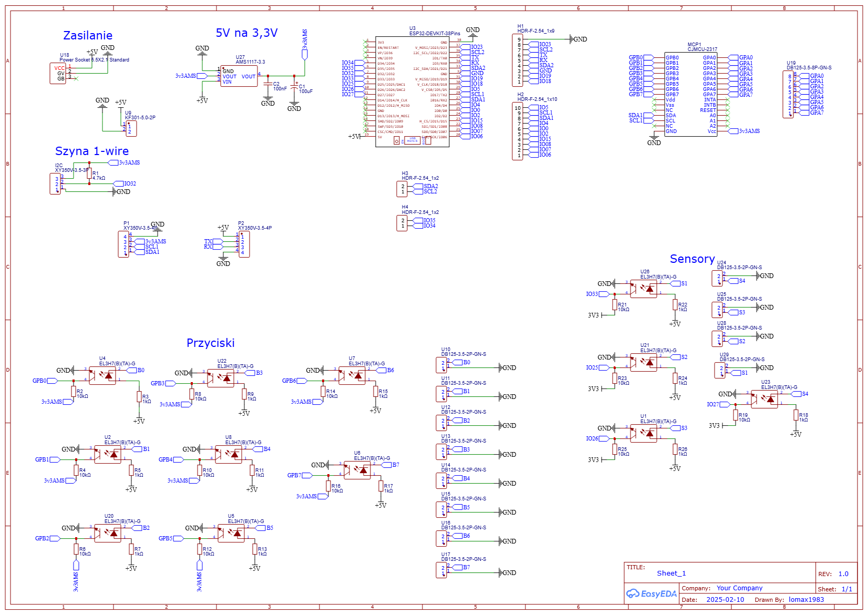Viewport: 868px width, 615px height.
Task: Click the IO27 net port near U23
Action: (718, 405)
